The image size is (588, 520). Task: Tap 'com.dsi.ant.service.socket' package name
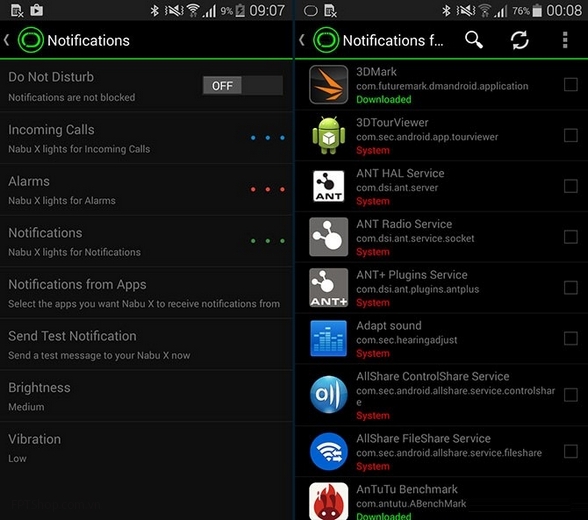(415, 238)
